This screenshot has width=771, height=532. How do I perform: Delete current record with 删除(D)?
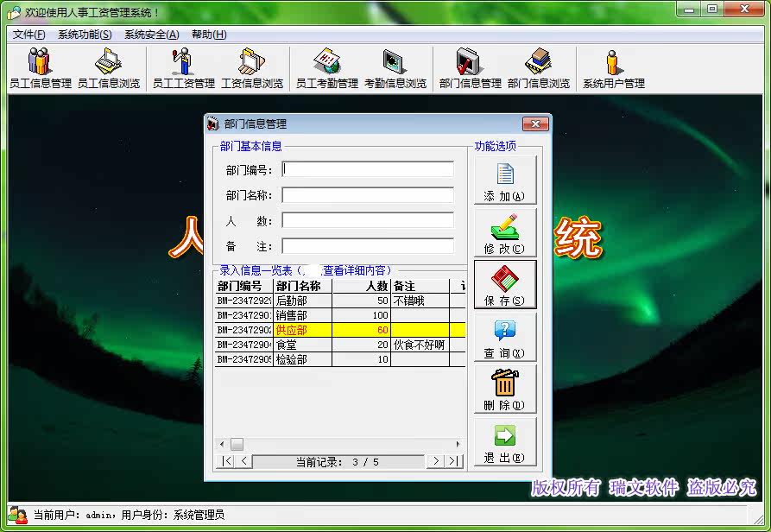click(505, 390)
